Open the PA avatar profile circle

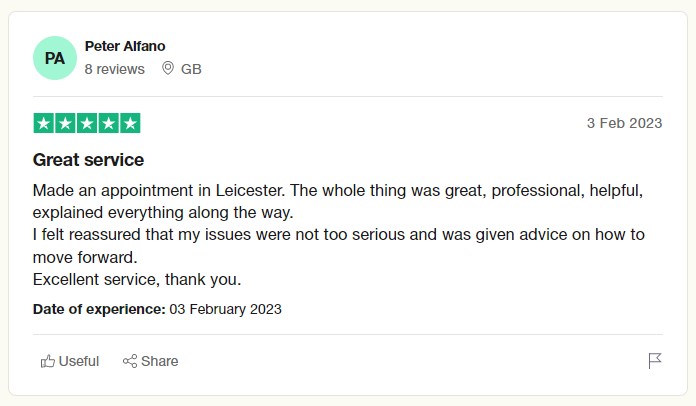54,58
